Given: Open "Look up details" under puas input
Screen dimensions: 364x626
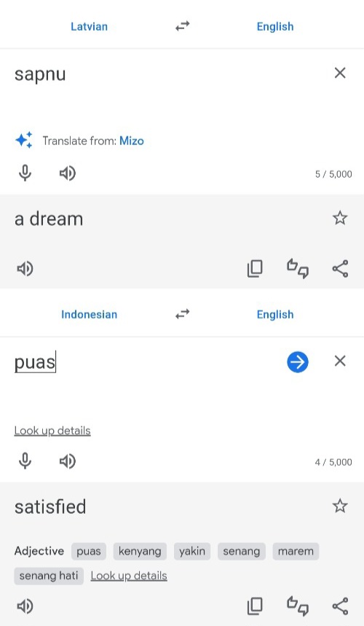Looking at the screenshot, I should click(52, 431).
